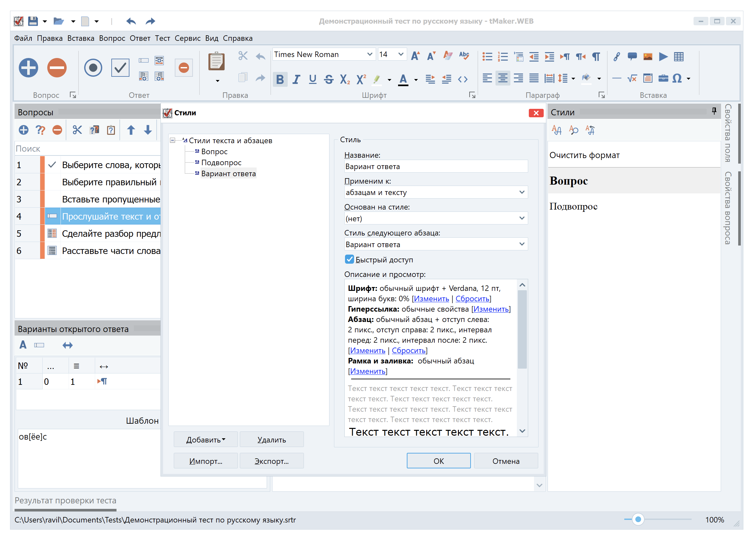Close the Стили dialog with red X
Viewport: 756px width, 539px height.
point(537,113)
